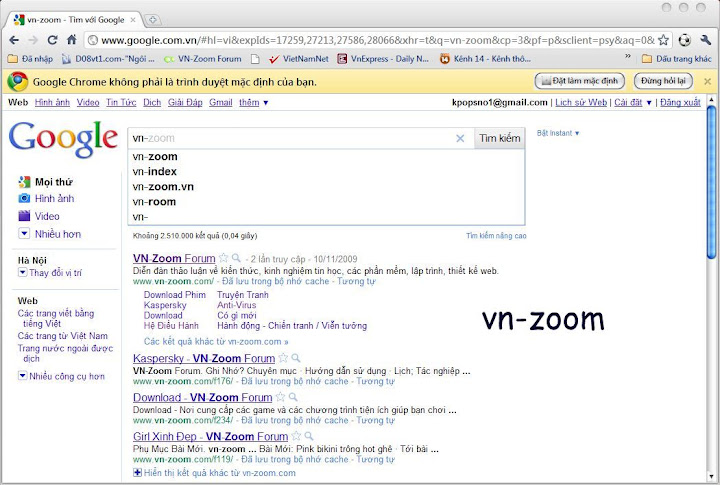The image size is (720, 485).
Task: Preview the VN-Zoom Forum result with magnifier
Action: pyautogui.click(x=236, y=258)
